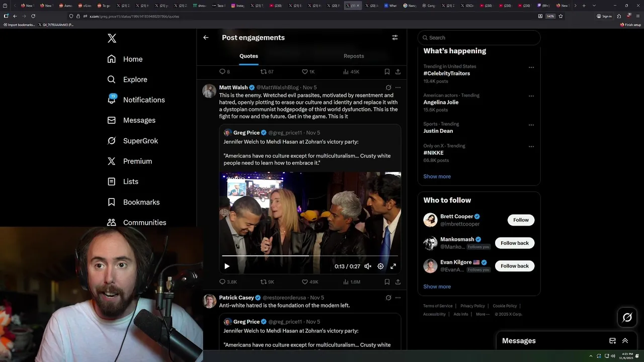The height and width of the screenshot is (362, 644).
Task: Enter video fullscreen mode
Action: coord(393,266)
